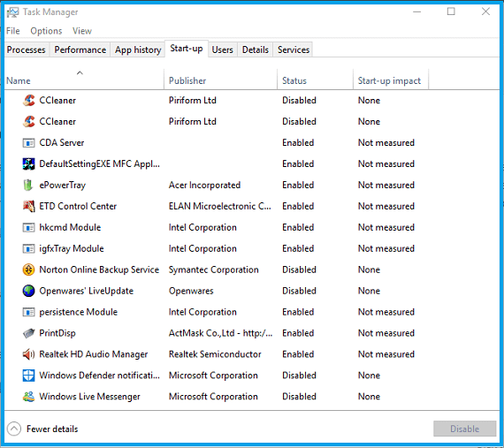Screen dimensions: 504x448
Task: Sort by the Name column header
Action: (84, 80)
